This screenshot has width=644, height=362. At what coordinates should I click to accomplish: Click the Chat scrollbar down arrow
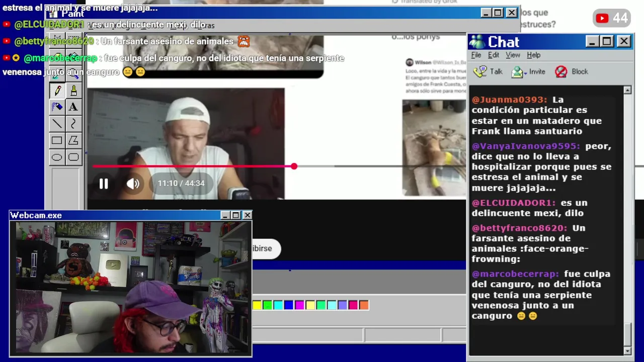pos(627,350)
